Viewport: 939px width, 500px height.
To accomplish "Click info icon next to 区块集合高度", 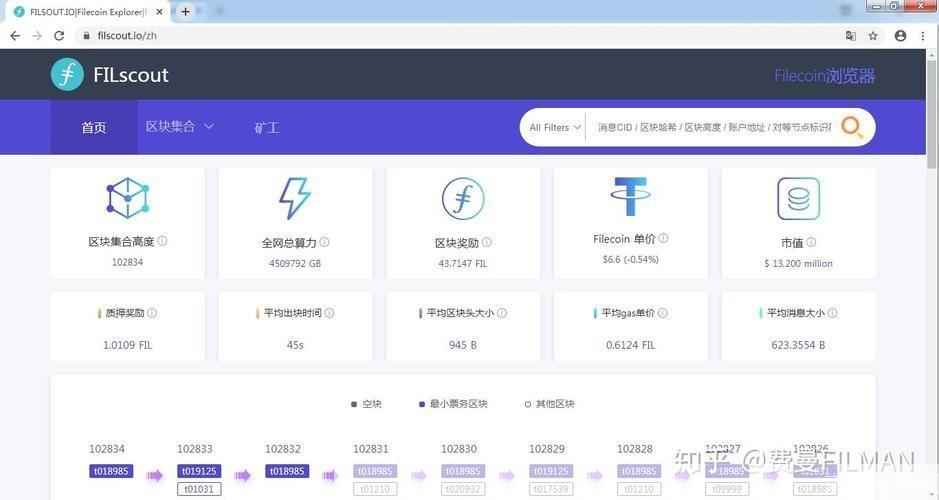I will click(x=162, y=241).
